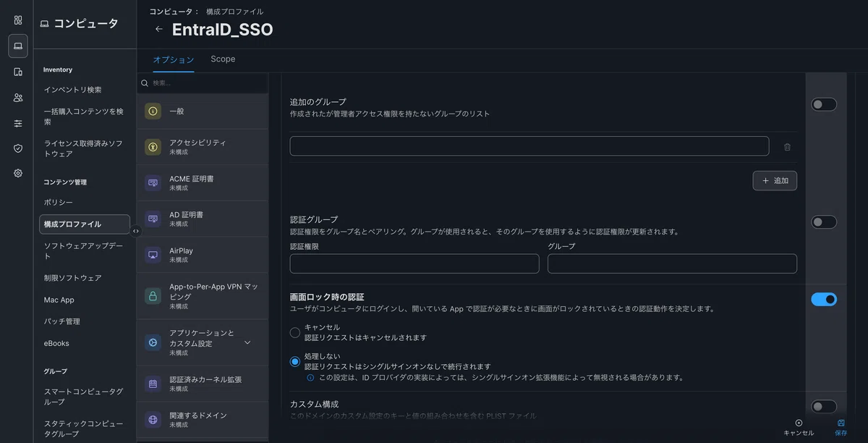Click the 一般 payload info icon
The image size is (868, 443).
pyautogui.click(x=153, y=111)
